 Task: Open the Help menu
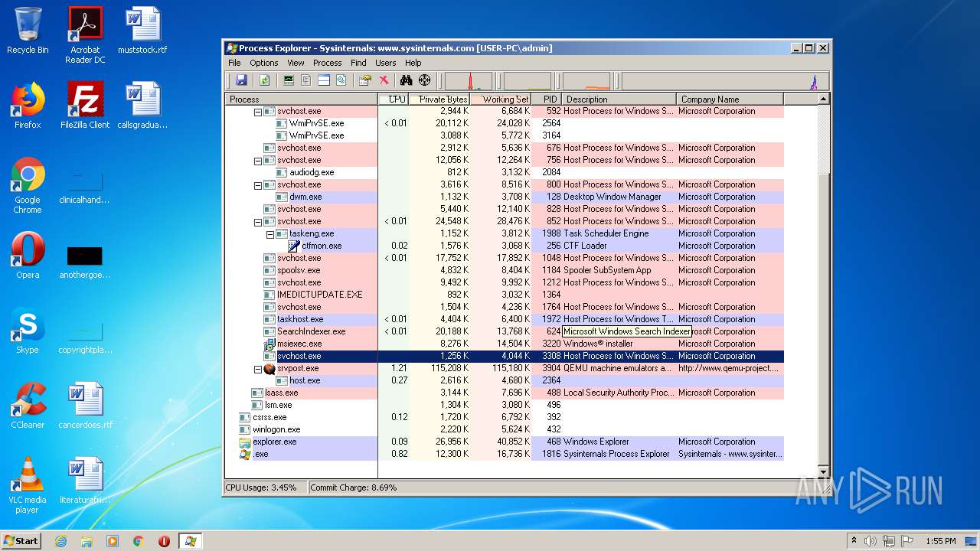413,63
